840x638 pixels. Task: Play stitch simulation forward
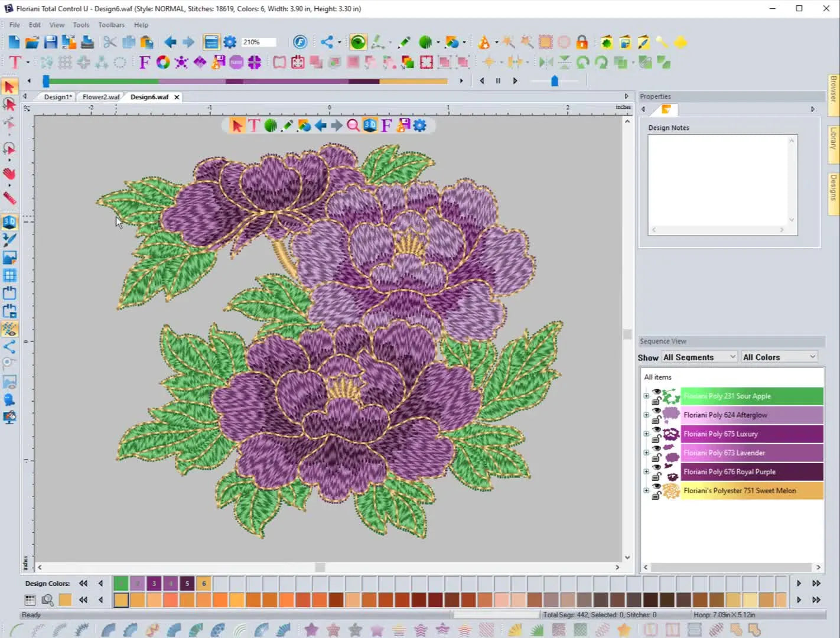pos(515,81)
